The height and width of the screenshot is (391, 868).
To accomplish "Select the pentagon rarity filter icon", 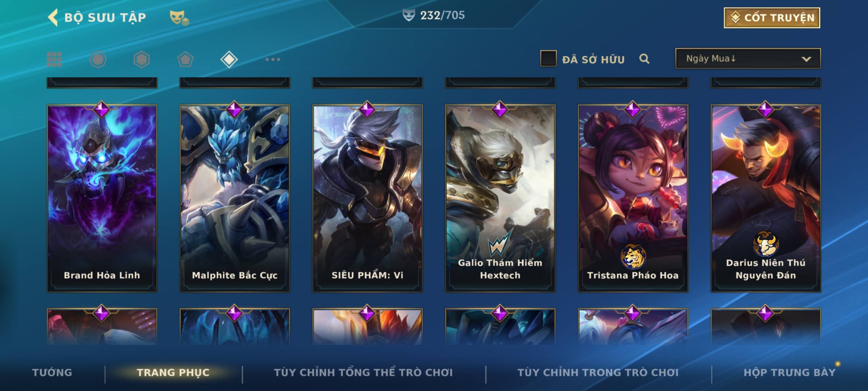I will coord(185,59).
